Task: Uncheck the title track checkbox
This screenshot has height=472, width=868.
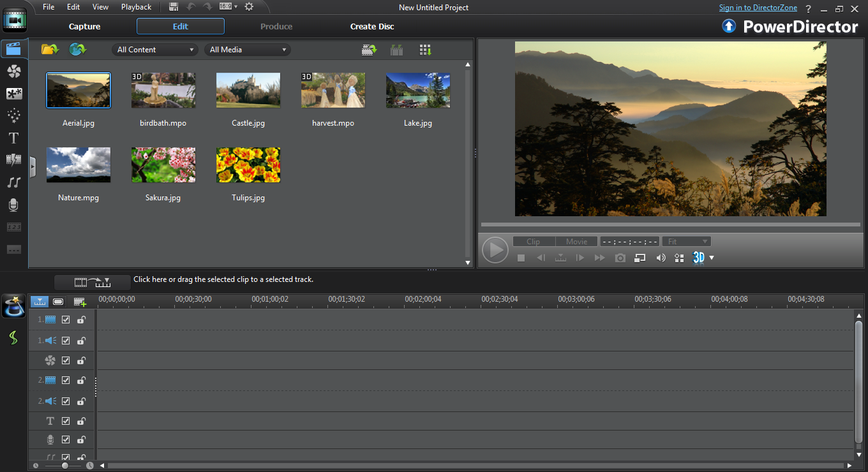Action: point(66,421)
